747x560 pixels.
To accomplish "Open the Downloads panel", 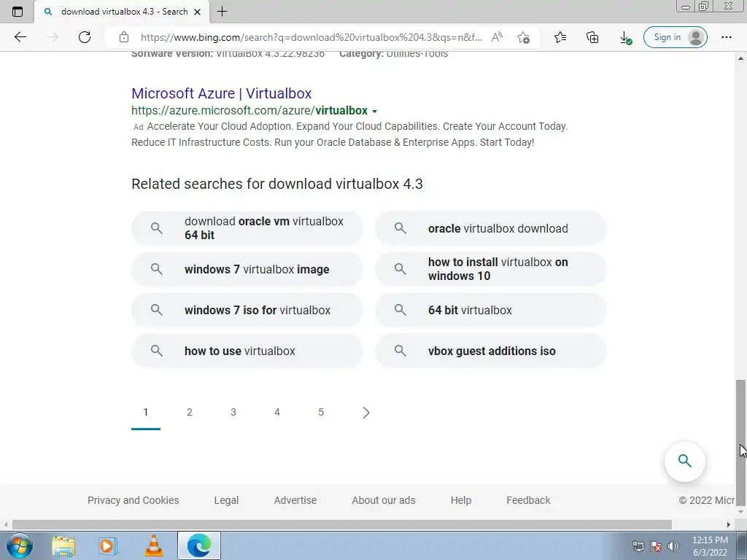I will click(x=625, y=38).
